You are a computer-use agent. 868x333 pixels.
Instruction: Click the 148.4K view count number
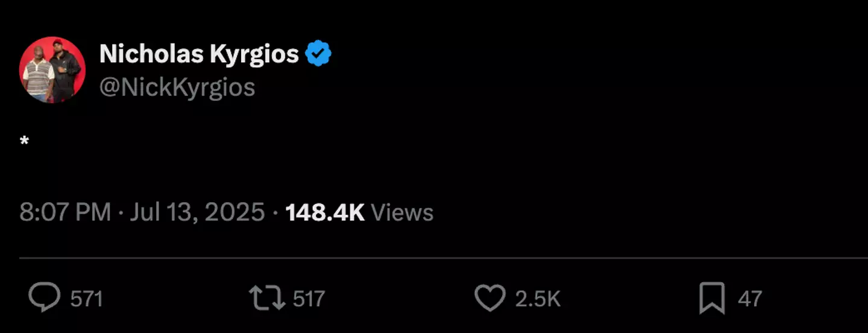tap(325, 212)
